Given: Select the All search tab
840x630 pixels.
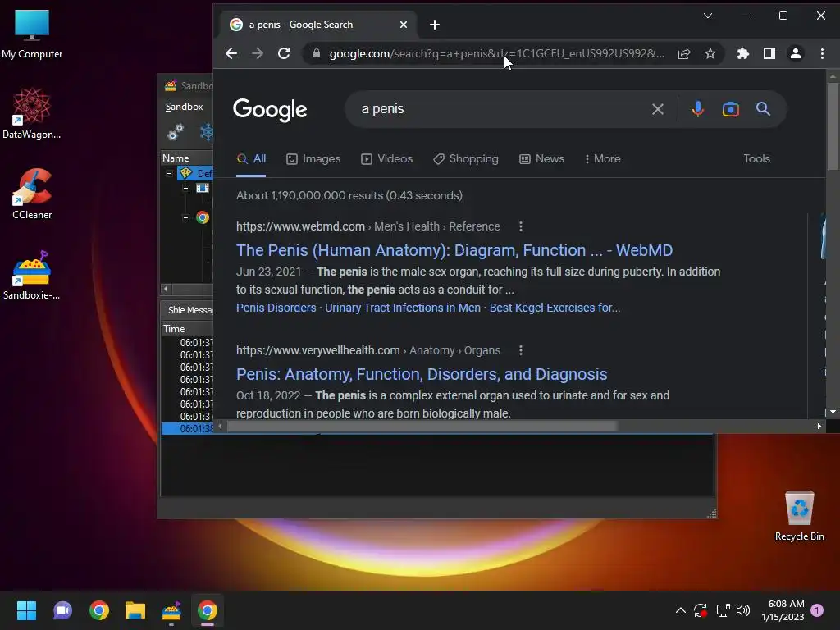Looking at the screenshot, I should point(251,159).
